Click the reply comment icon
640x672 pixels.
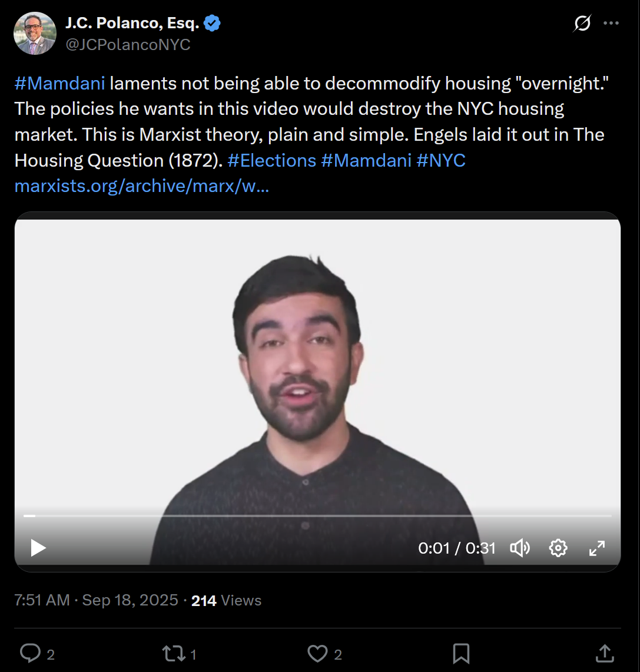coord(30,653)
